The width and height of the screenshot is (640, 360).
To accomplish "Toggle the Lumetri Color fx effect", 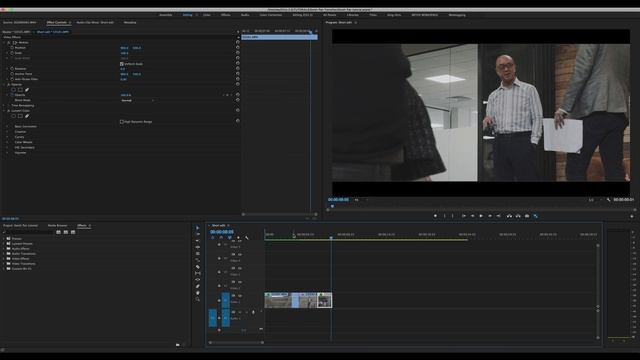I will [9, 111].
